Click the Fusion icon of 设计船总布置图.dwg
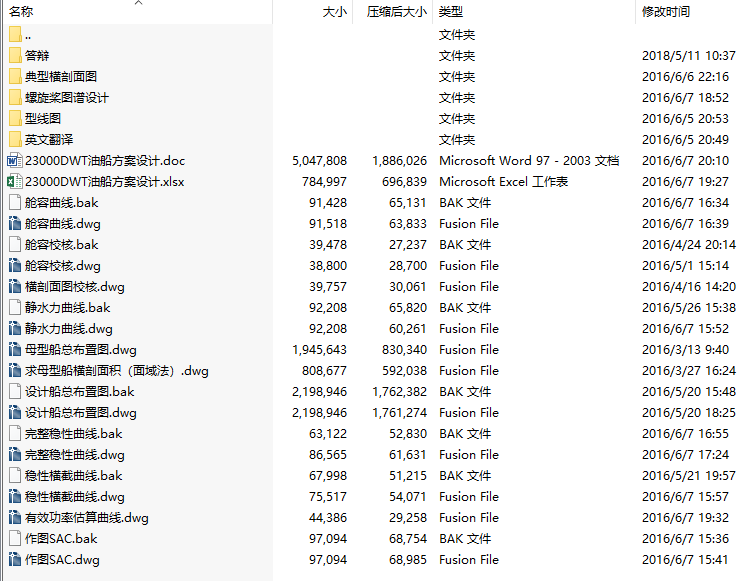Screen dimensions: 749x581 tap(15, 413)
